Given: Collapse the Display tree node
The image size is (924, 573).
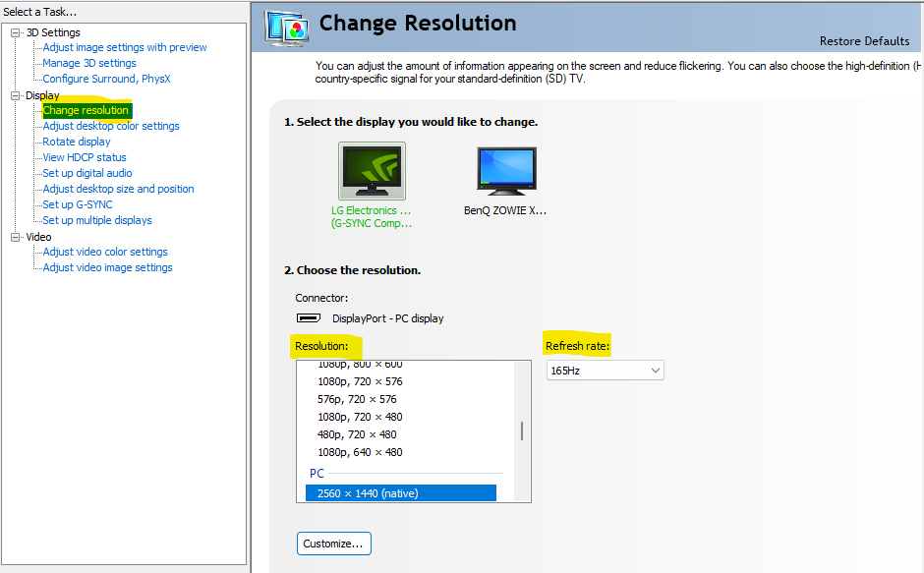Looking at the screenshot, I should click(x=16, y=95).
